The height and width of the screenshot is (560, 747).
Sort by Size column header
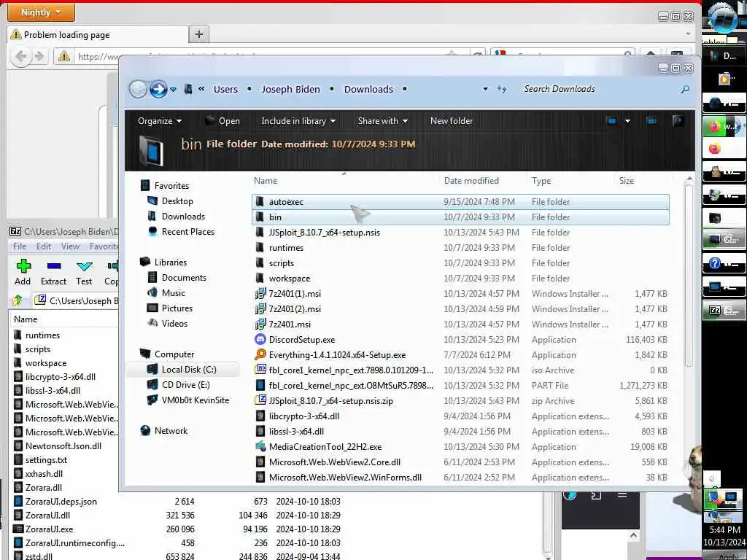627,181
